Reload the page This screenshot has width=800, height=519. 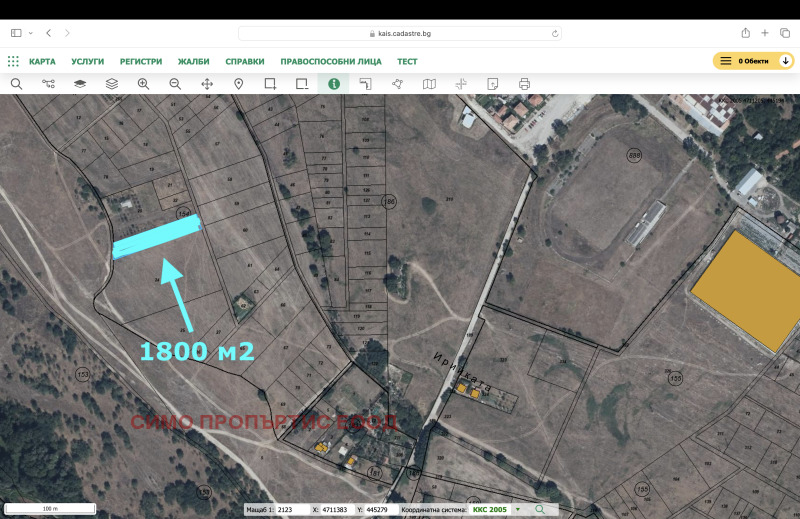pos(555,34)
